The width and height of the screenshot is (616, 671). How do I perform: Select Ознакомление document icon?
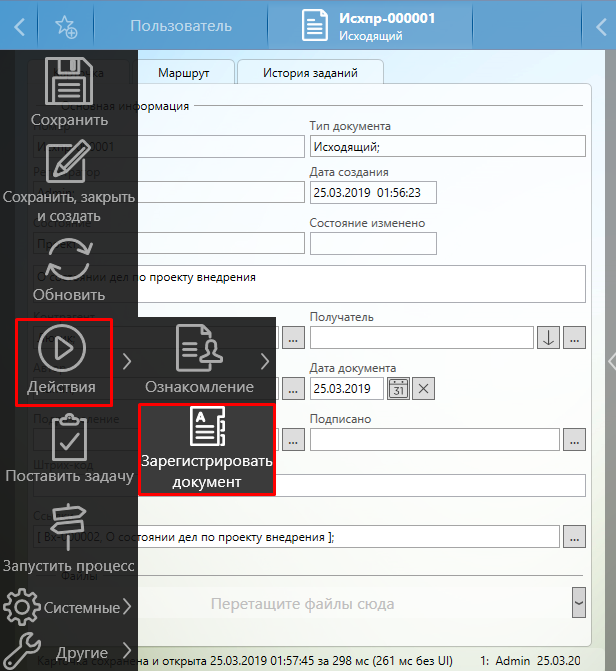[x=199, y=348]
